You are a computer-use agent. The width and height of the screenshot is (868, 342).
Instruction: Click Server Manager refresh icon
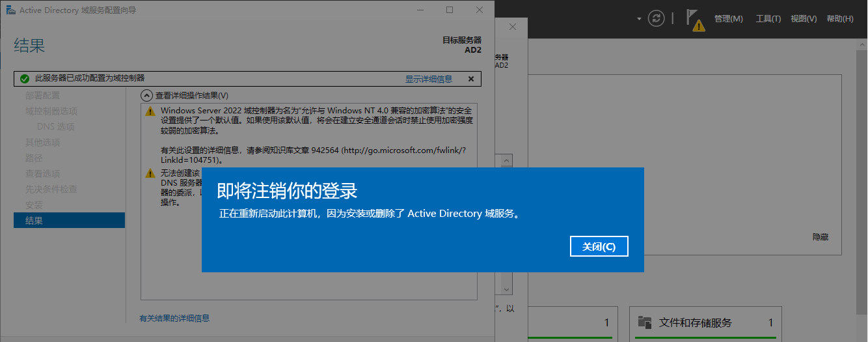[x=656, y=18]
